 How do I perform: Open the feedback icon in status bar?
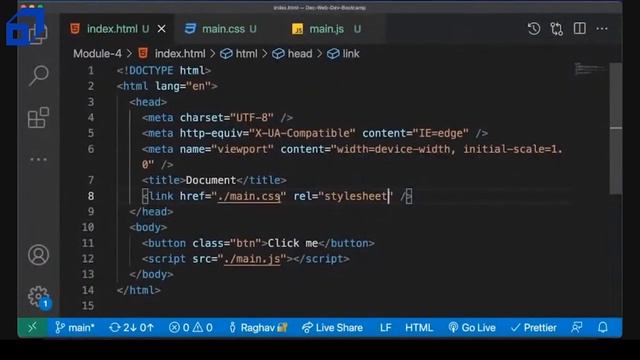click(577, 327)
